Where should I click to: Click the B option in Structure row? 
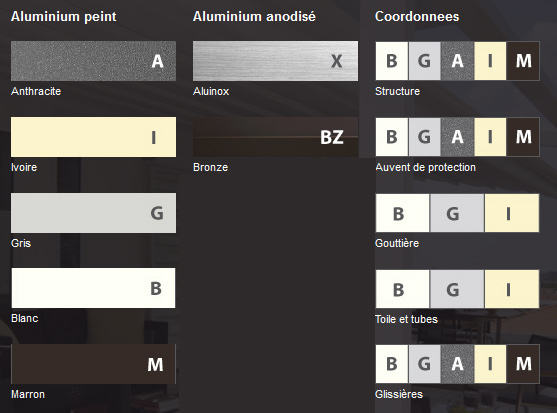(392, 61)
